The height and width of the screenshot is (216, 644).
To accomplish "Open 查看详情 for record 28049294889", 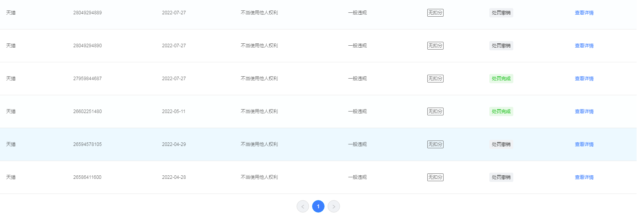I will (584, 13).
